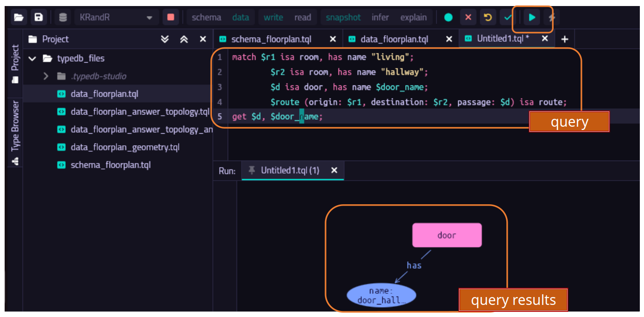Click the 'Run:' label in output panel
Screen dimensions: 644x317
pyautogui.click(x=227, y=171)
